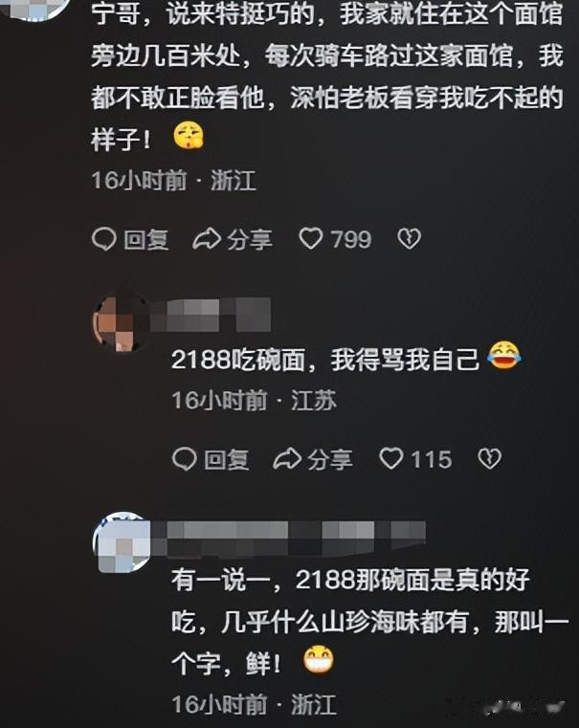This screenshot has height=728, width=579.
Task: Like the comment with 799 likes using the heart
Action: pos(311,239)
